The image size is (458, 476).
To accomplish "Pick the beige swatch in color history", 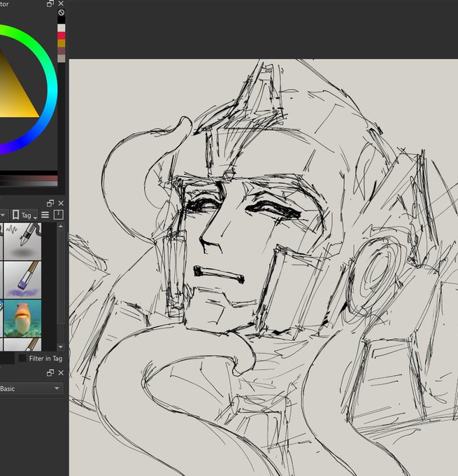I will [x=62, y=59].
